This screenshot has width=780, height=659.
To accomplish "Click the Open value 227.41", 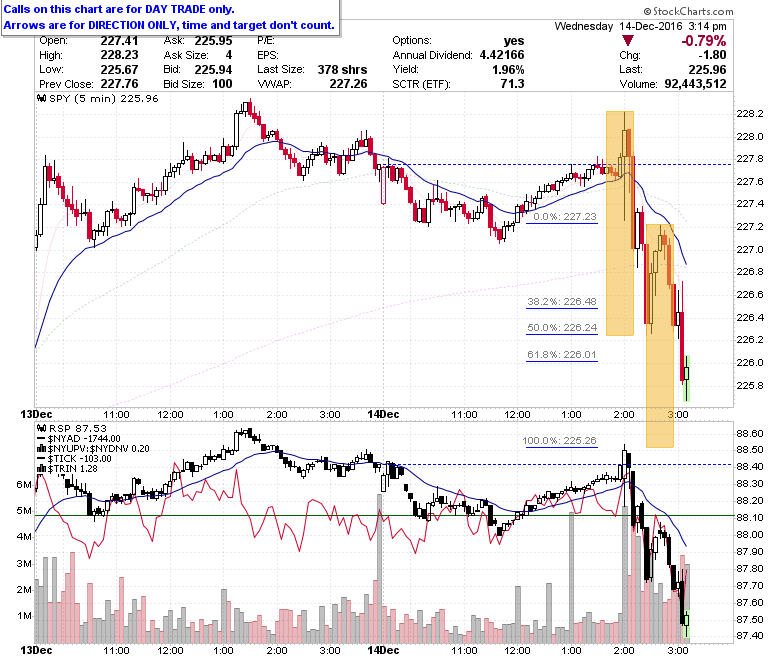I will coord(119,41).
